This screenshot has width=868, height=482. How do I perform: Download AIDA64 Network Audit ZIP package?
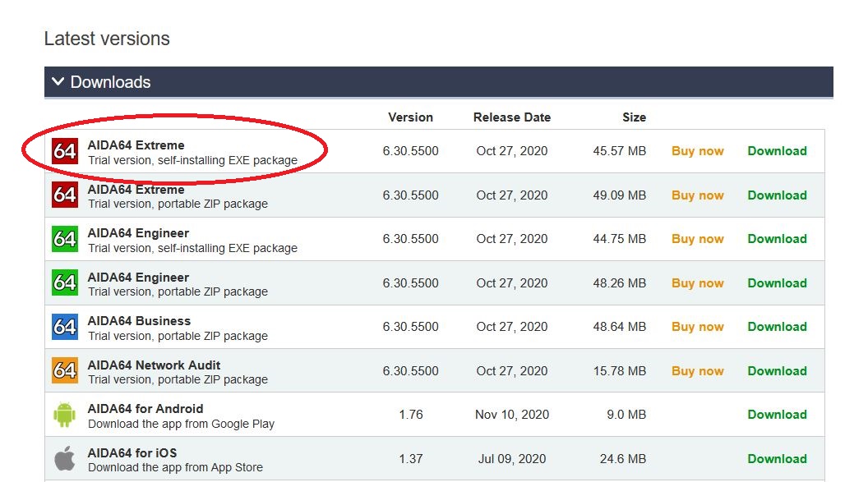pos(777,371)
